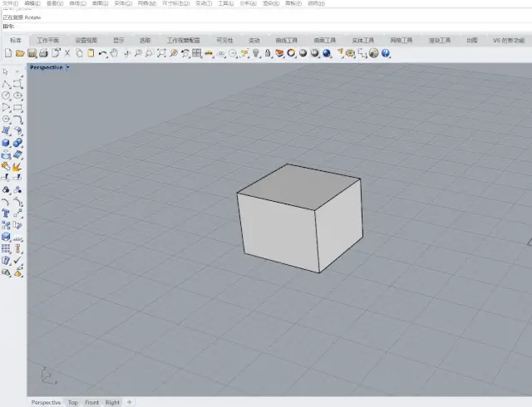Click the Fillet curve tool in sidebar

[17, 120]
